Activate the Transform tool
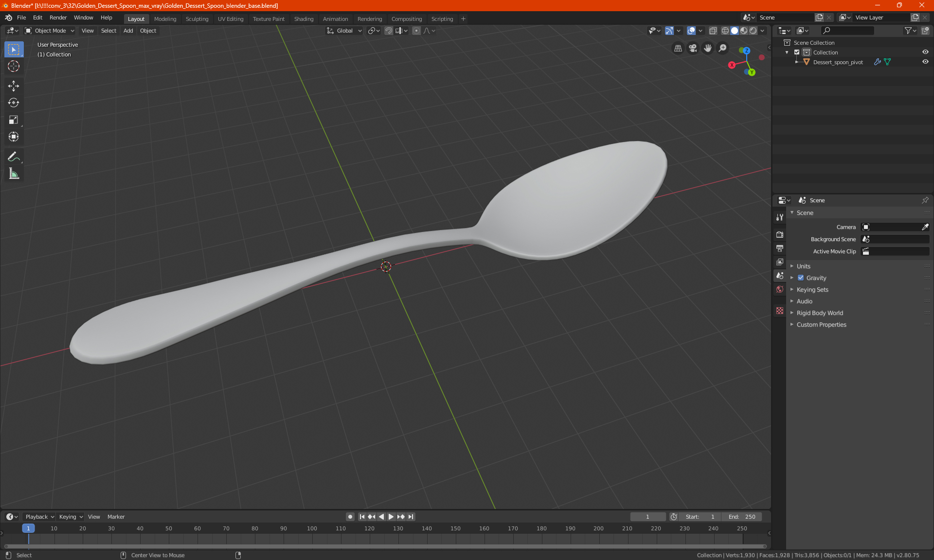Screen dimensions: 934x560 pos(14,137)
